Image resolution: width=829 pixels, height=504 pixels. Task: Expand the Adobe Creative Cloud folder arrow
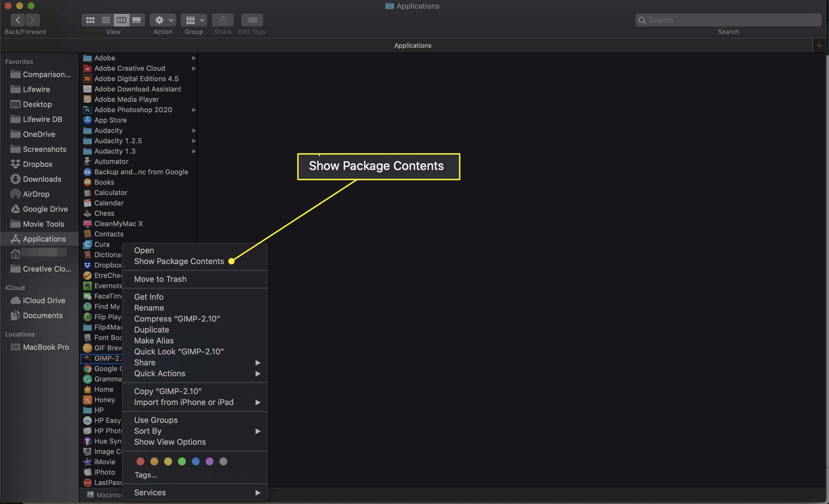point(193,68)
